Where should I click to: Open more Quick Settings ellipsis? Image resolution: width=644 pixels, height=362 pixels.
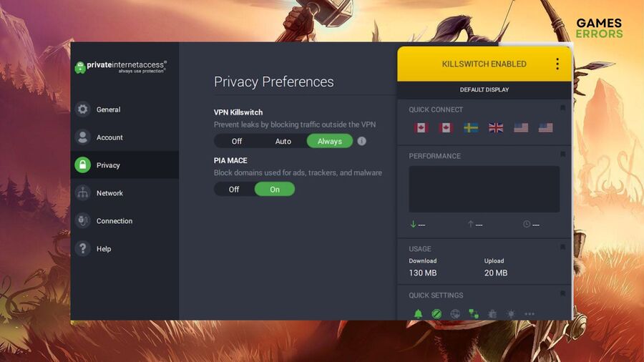pyautogui.click(x=530, y=314)
